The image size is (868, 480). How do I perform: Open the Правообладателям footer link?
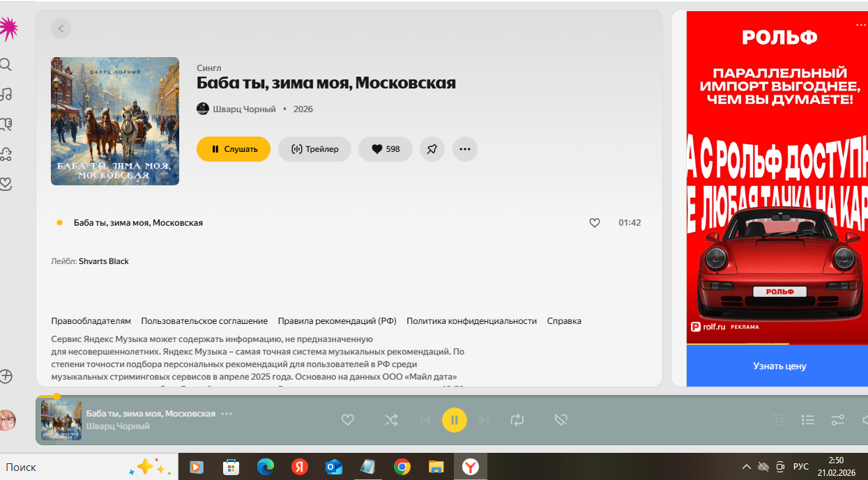[x=91, y=321]
